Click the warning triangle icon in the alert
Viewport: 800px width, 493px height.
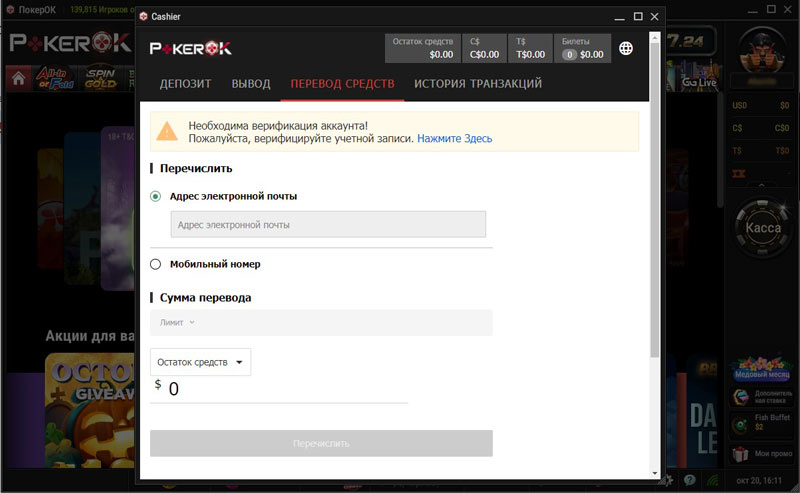tap(167, 130)
